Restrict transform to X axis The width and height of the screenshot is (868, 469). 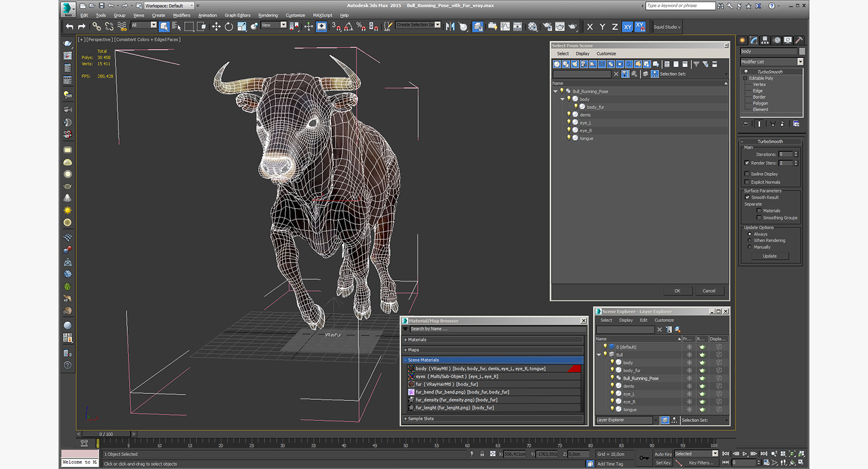590,26
